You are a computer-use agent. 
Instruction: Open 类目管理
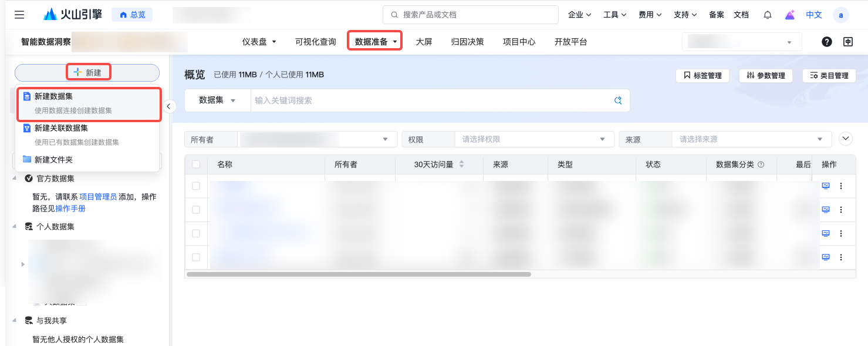tap(829, 75)
